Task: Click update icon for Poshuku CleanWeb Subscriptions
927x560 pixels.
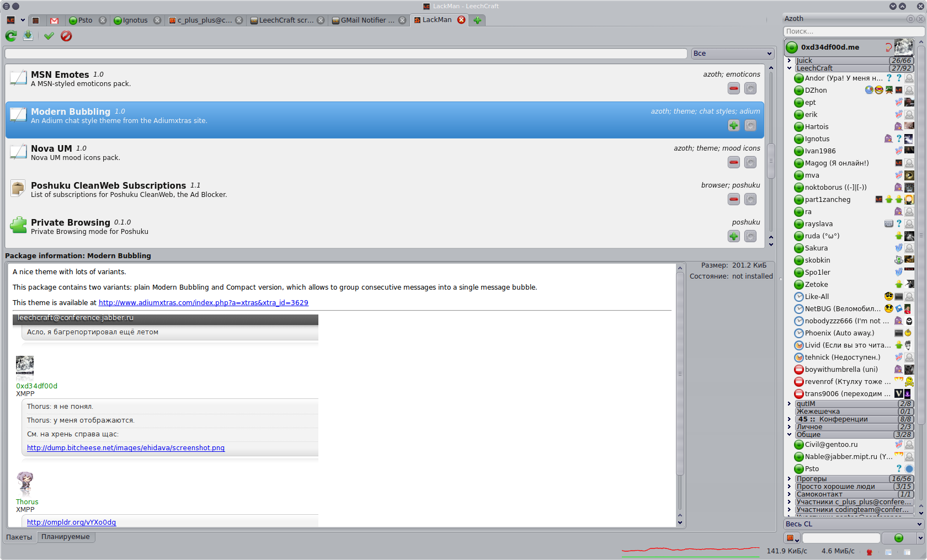Action: coord(750,199)
